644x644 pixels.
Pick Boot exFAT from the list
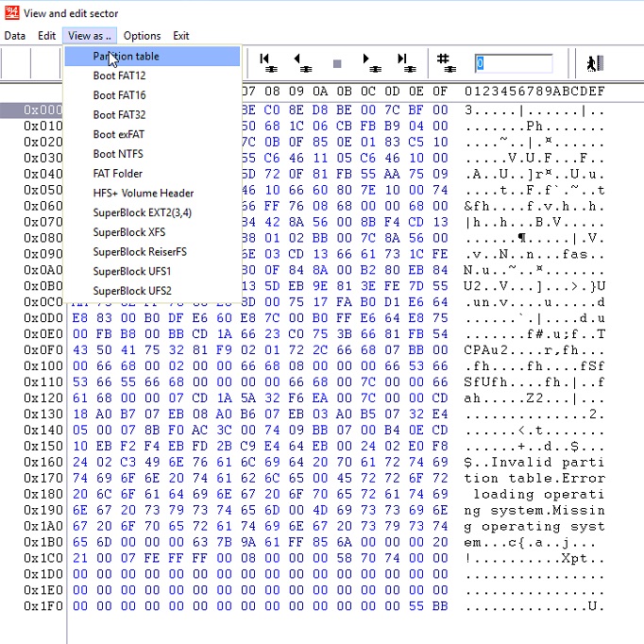(x=119, y=134)
